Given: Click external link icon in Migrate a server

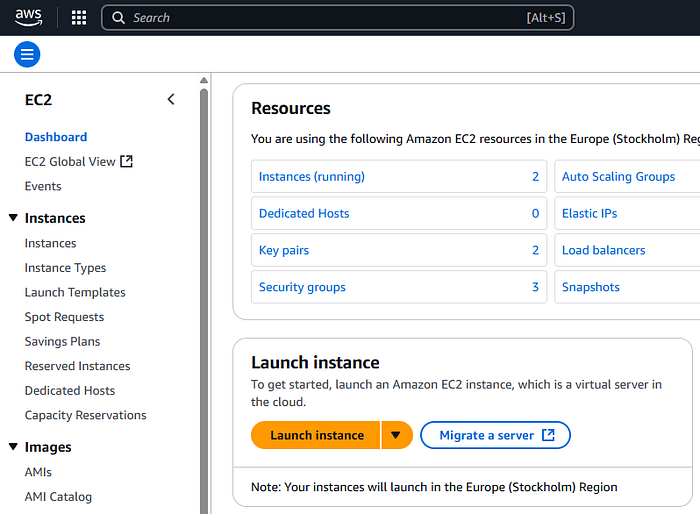Looking at the screenshot, I should pos(548,435).
